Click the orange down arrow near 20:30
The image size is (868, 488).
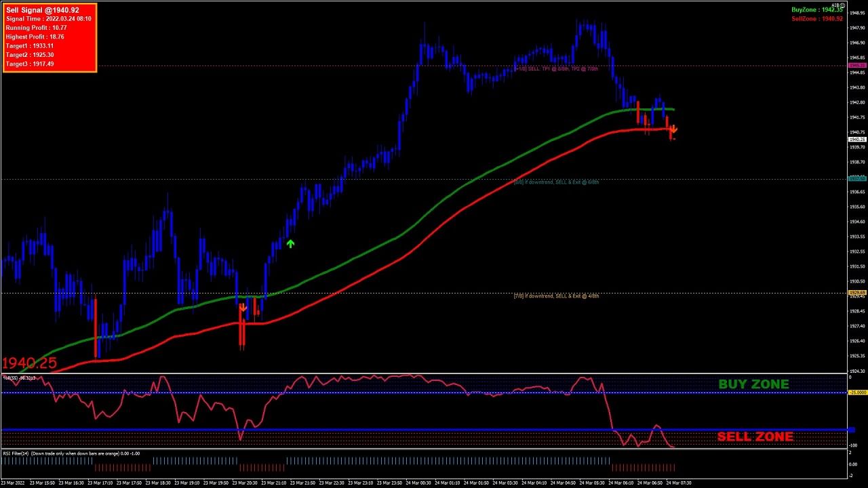tap(243, 308)
